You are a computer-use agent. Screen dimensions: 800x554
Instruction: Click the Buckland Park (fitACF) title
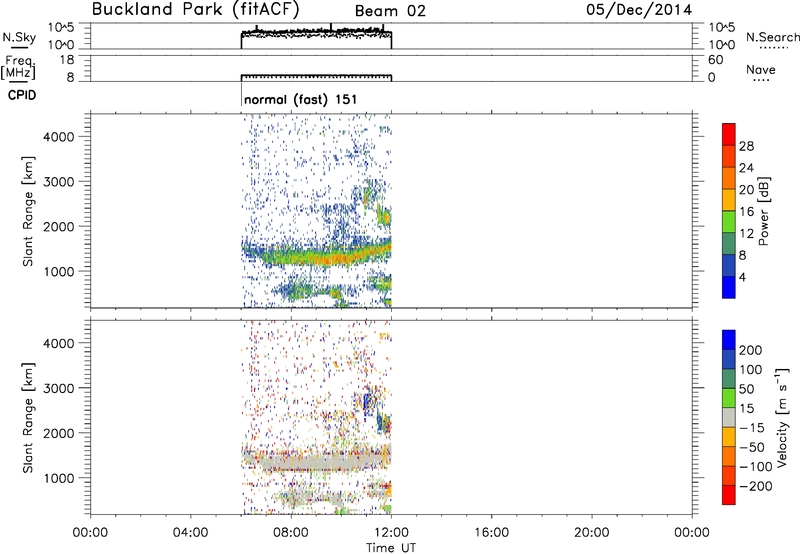pos(195,9)
